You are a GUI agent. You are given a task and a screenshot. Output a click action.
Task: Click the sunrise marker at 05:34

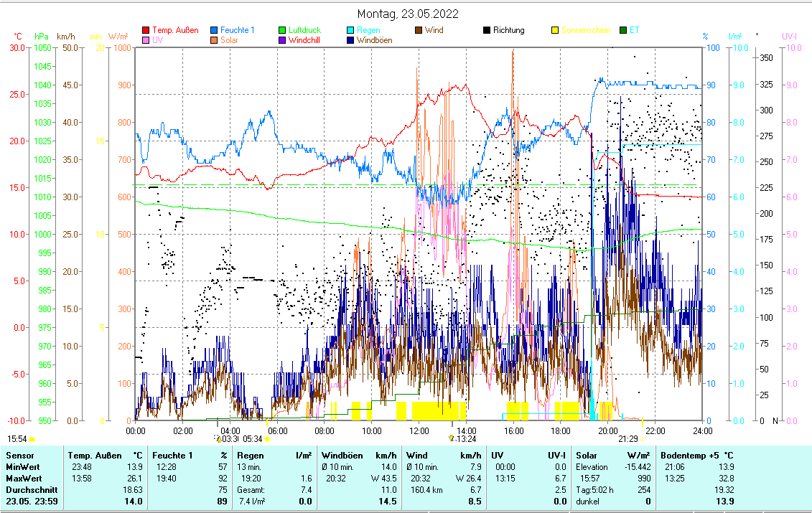(x=267, y=438)
